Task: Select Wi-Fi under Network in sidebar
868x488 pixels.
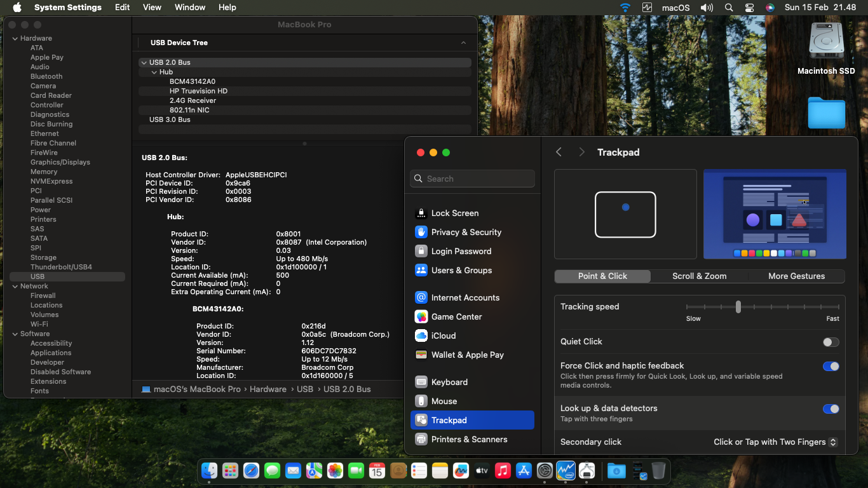Action: [x=39, y=324]
